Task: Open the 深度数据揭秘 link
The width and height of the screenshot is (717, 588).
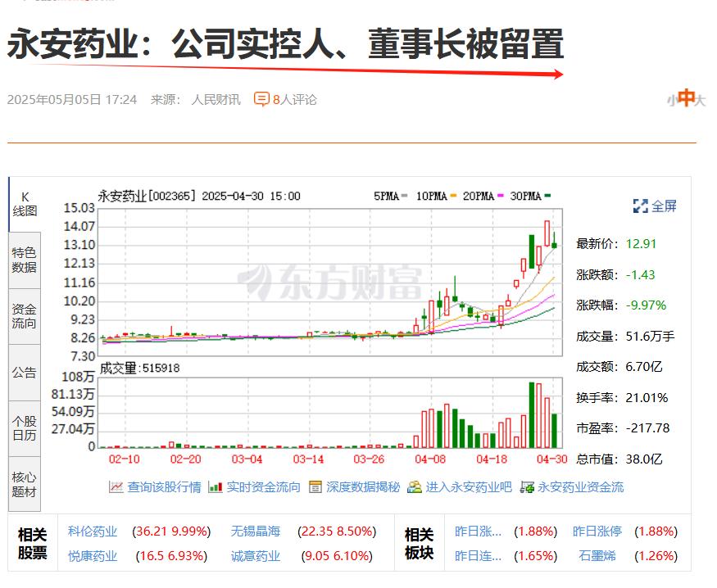Action: click(363, 487)
